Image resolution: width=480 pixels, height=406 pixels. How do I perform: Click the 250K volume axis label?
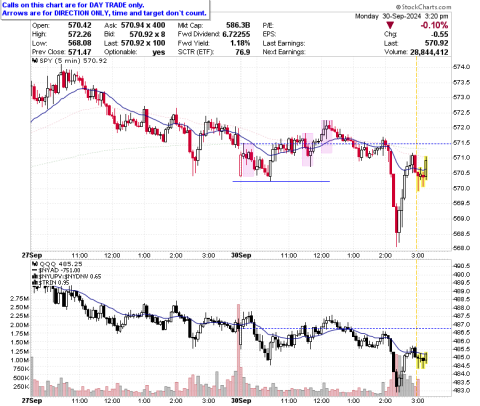click(x=20, y=387)
